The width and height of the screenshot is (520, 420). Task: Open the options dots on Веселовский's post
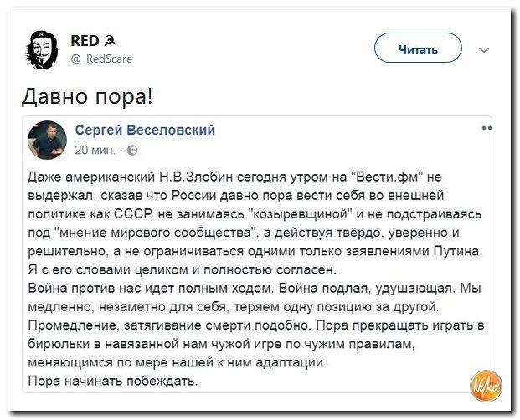(x=487, y=128)
